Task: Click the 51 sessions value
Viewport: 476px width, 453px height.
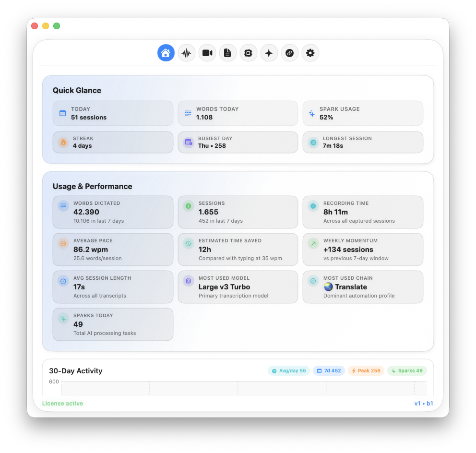Action: pyautogui.click(x=89, y=118)
